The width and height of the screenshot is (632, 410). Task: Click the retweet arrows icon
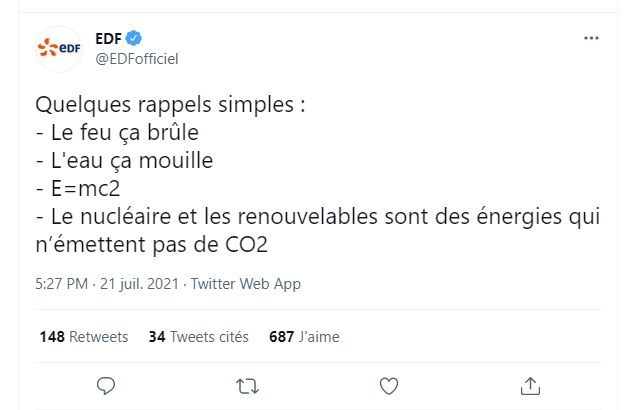point(246,385)
